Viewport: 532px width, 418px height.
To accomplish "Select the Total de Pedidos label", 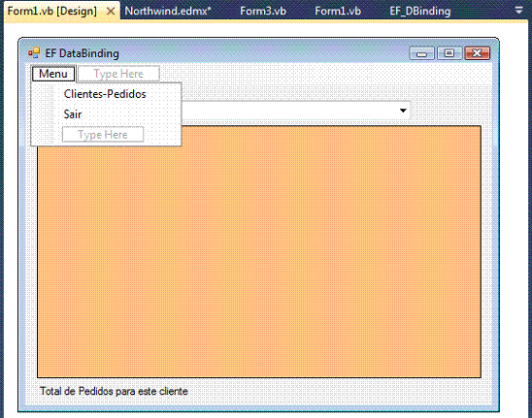I will [x=114, y=391].
